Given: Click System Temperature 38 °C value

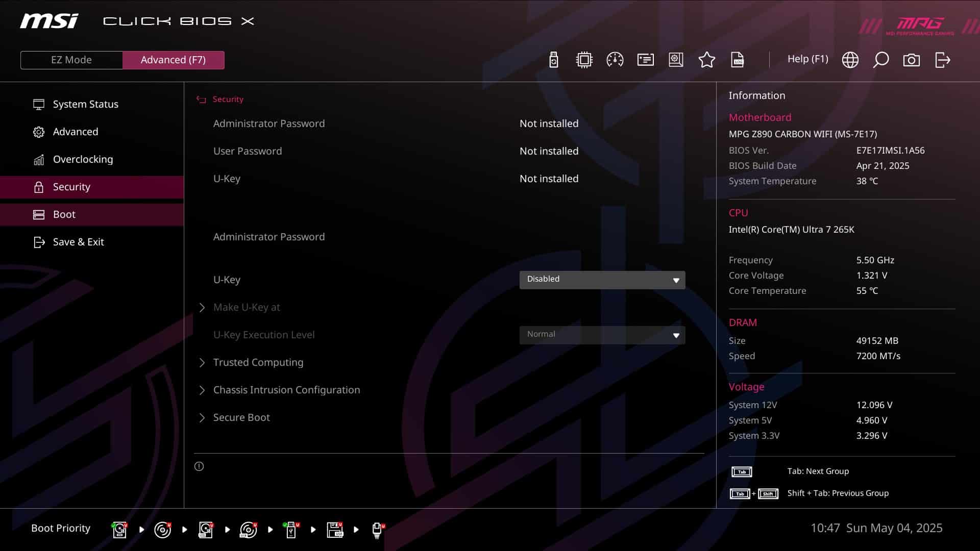Looking at the screenshot, I should click(x=867, y=181).
